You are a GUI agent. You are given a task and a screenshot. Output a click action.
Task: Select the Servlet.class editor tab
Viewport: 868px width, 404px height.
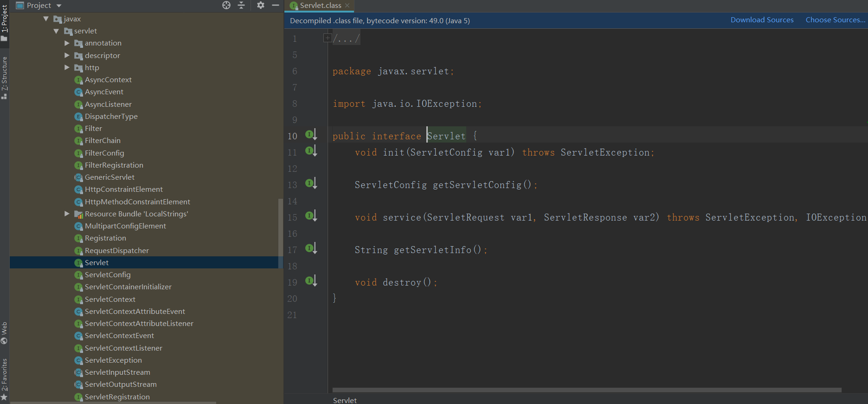coord(320,6)
